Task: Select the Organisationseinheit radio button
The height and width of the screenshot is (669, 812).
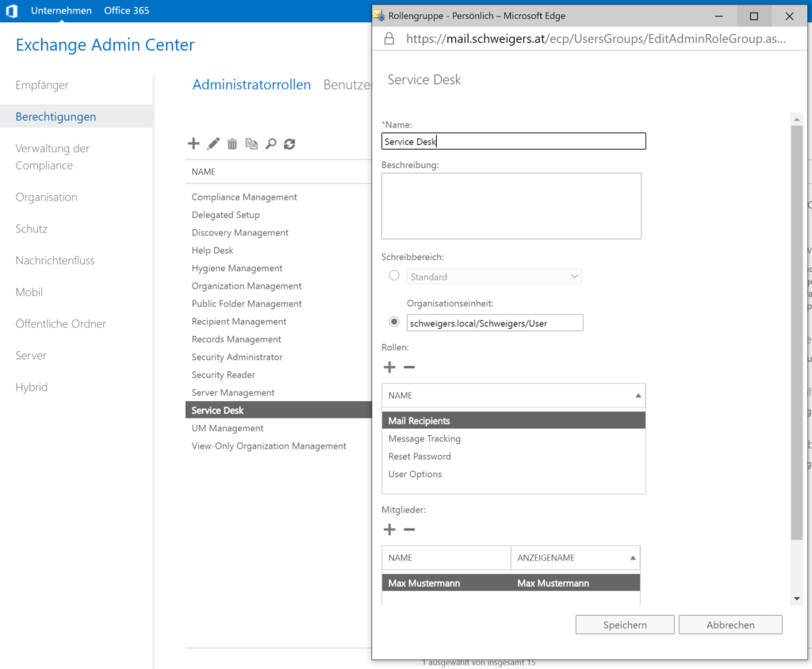Action: 394,322
